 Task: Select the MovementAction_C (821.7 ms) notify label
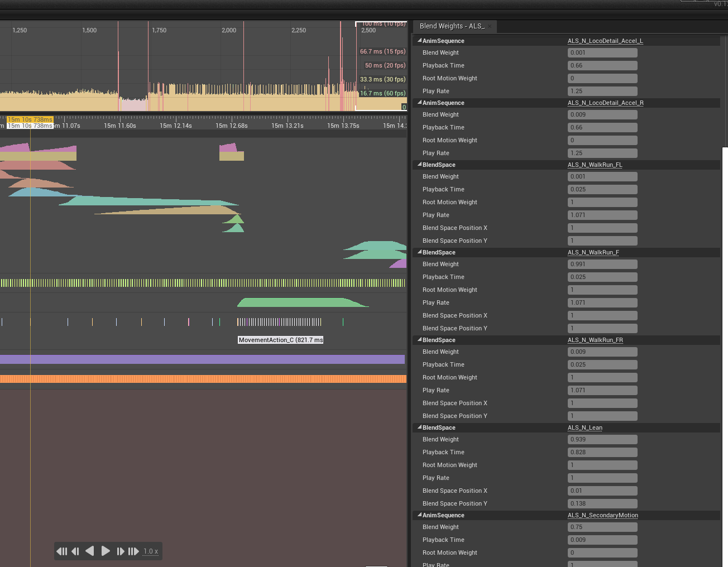coord(280,340)
